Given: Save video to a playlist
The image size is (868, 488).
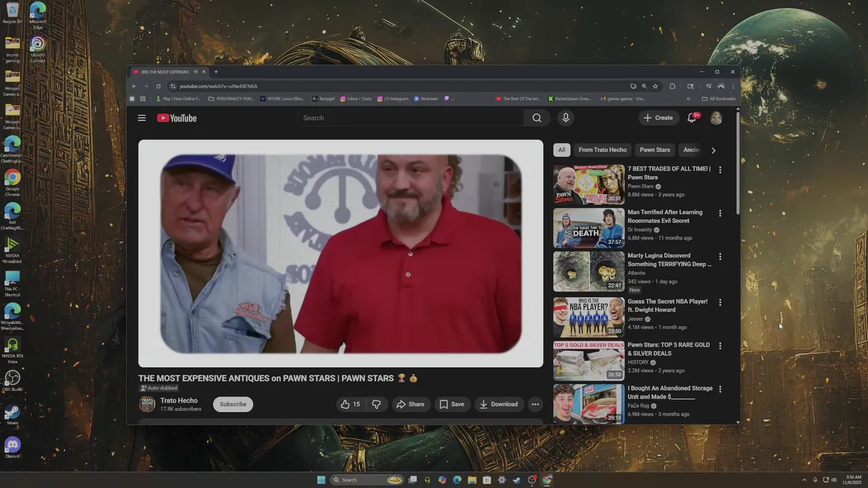Looking at the screenshot, I should [x=452, y=404].
